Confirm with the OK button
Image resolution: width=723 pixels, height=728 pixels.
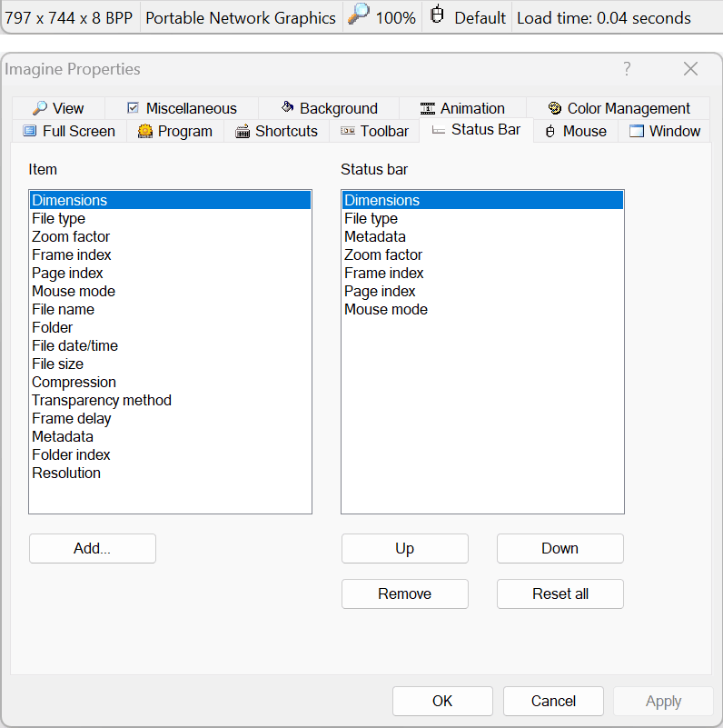pyautogui.click(x=442, y=701)
